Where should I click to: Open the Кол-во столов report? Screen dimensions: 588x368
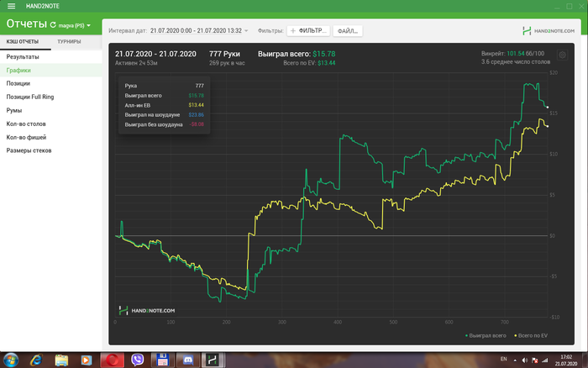click(x=51, y=124)
